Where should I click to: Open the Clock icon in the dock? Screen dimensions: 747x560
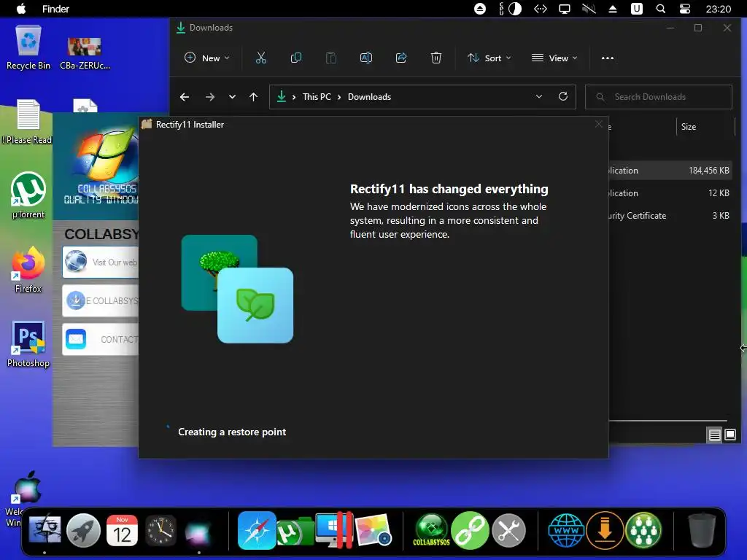pyautogui.click(x=160, y=530)
